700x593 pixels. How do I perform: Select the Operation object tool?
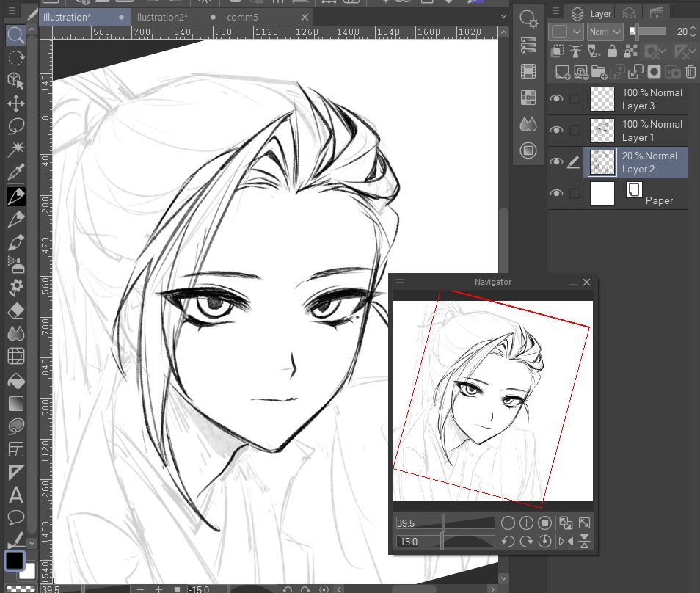[x=15, y=81]
